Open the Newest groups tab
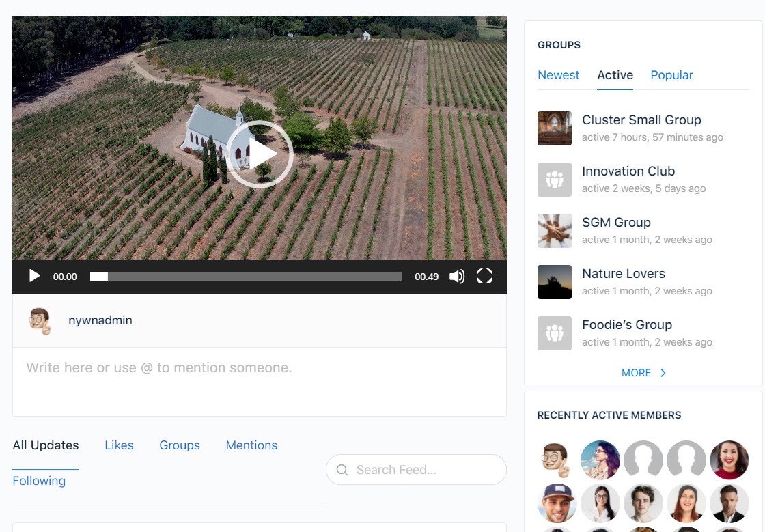This screenshot has width=765, height=532. tap(558, 75)
